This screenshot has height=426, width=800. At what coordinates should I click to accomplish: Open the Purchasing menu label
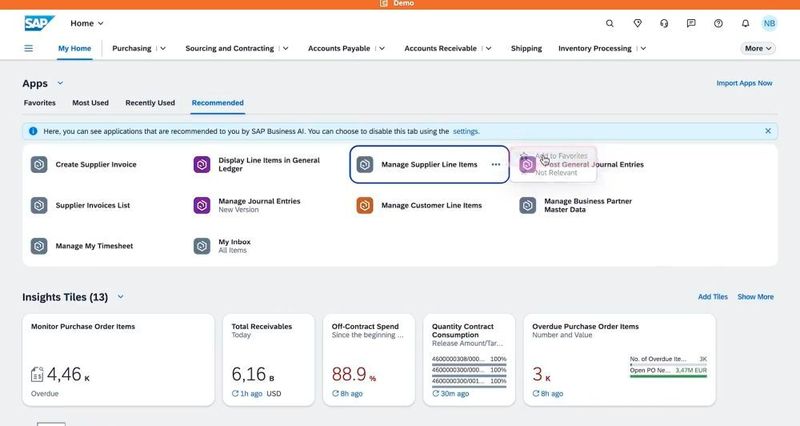coord(132,48)
